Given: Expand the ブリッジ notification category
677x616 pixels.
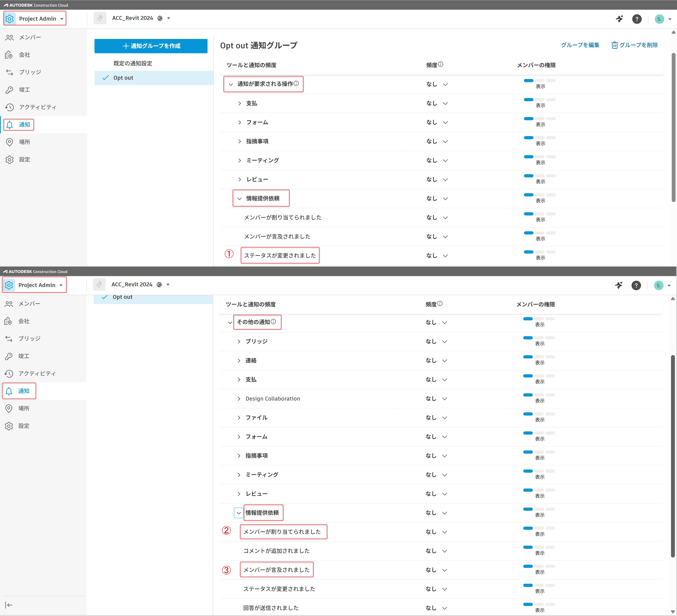Looking at the screenshot, I should coord(239,342).
